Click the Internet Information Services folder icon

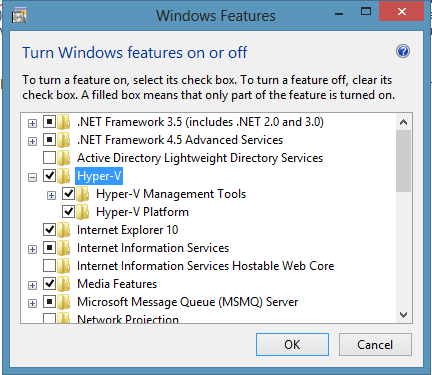[x=63, y=248]
